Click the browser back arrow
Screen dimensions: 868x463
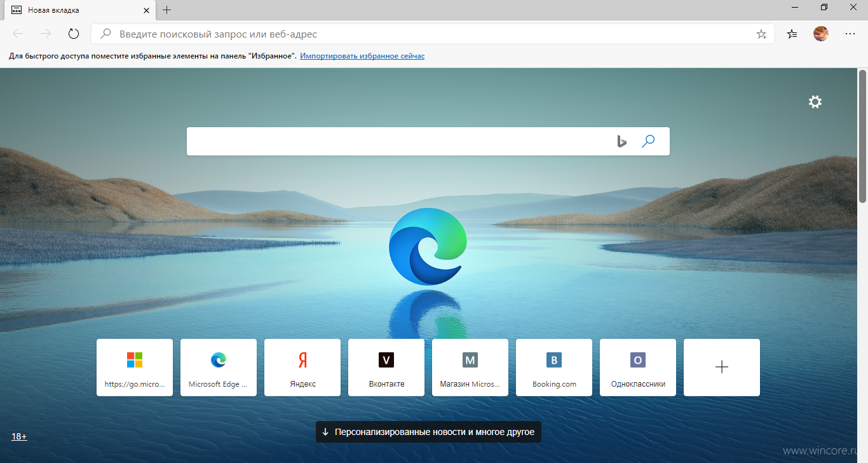click(18, 34)
